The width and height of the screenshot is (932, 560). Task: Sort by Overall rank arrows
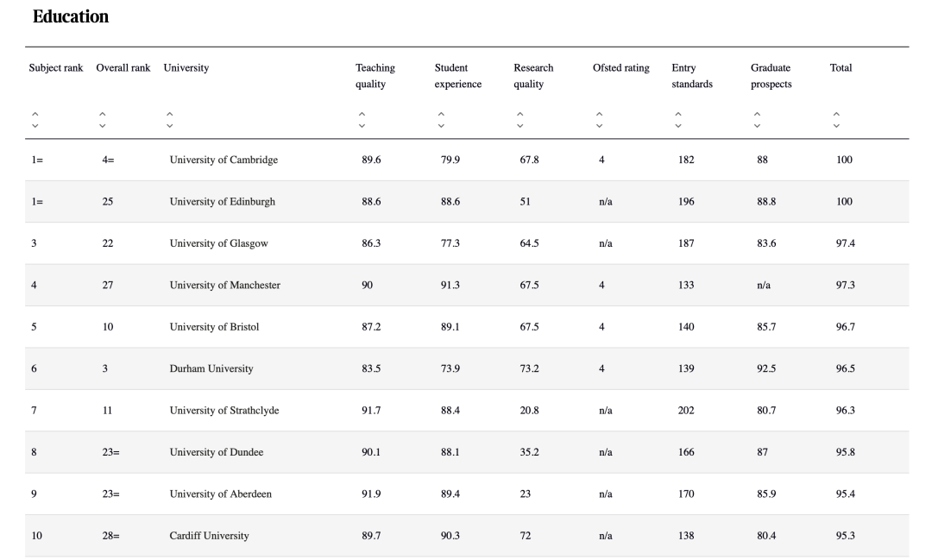click(103, 120)
